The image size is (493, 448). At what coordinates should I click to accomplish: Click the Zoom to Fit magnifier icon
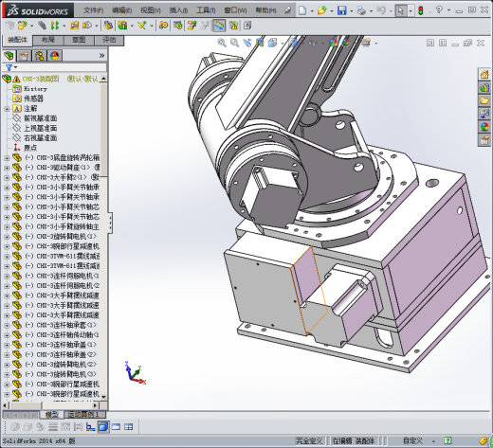[x=222, y=43]
